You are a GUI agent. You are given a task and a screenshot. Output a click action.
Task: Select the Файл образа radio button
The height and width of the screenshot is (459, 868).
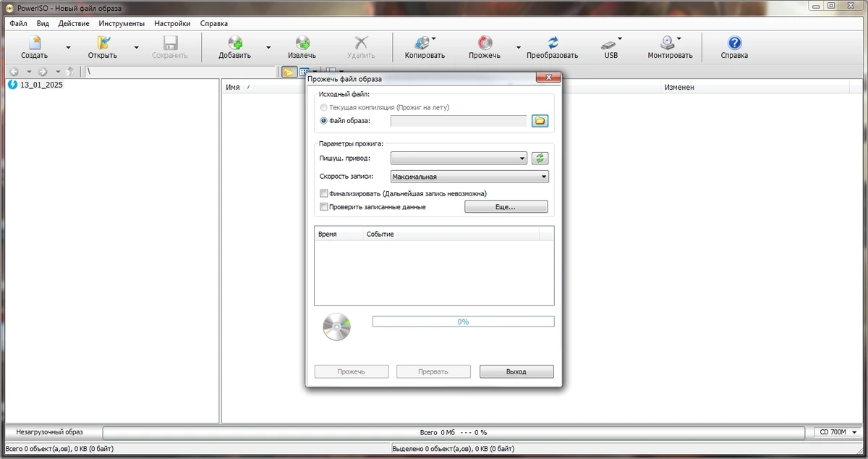tap(323, 121)
